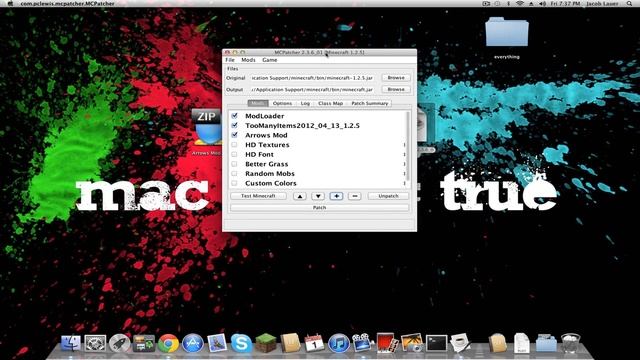Open System Preferences from the dock
The image size is (640, 360).
pos(95,343)
